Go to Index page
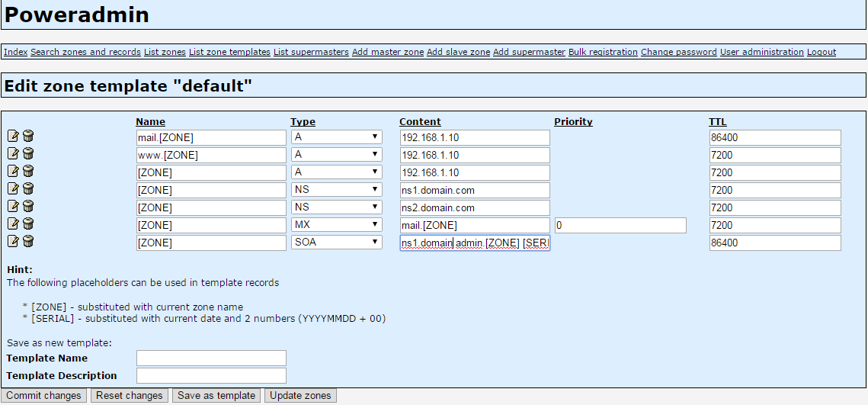868x405 pixels. click(x=15, y=52)
